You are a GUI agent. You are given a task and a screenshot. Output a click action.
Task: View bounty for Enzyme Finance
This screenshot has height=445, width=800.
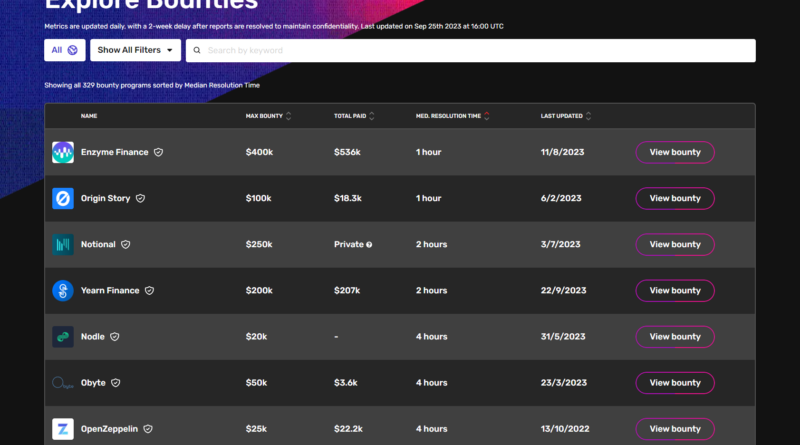pyautogui.click(x=675, y=152)
